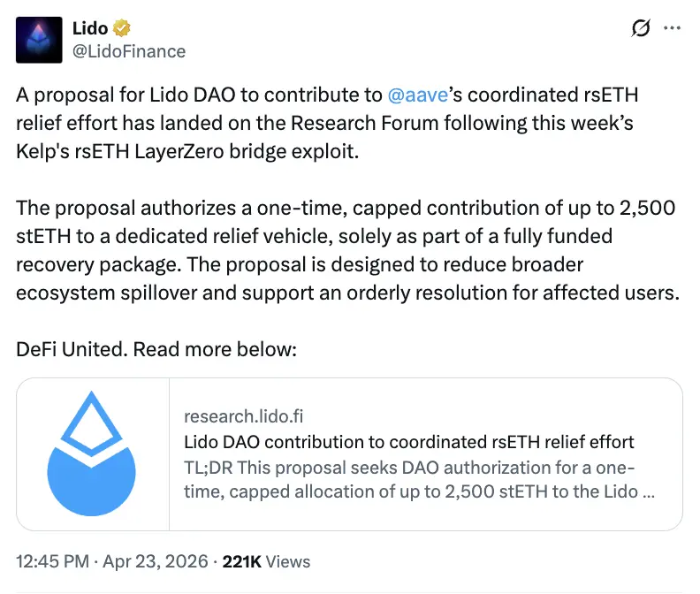Click the gold verified badge next to Lido
This screenshot has width=700, height=594.
tap(123, 28)
